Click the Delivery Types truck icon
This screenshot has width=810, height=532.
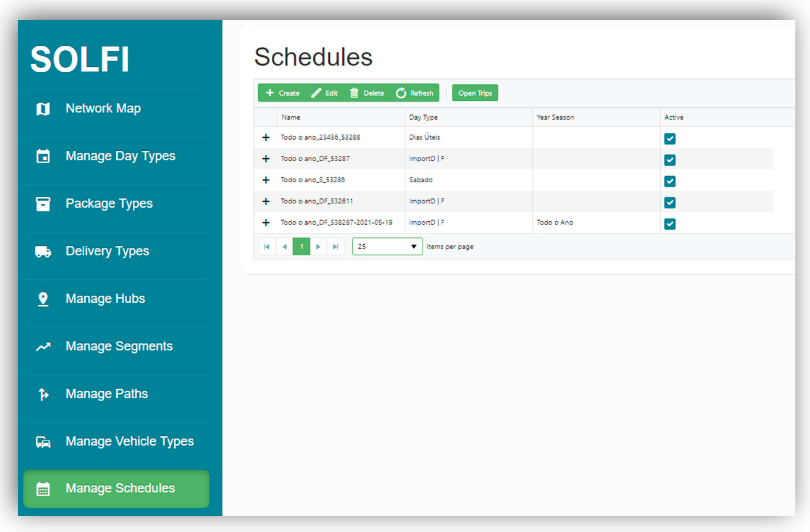[43, 252]
